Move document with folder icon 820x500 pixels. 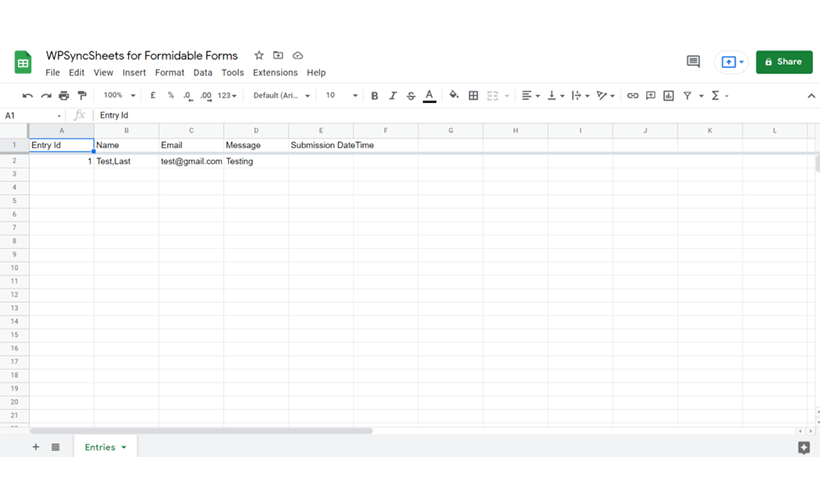[278, 55]
